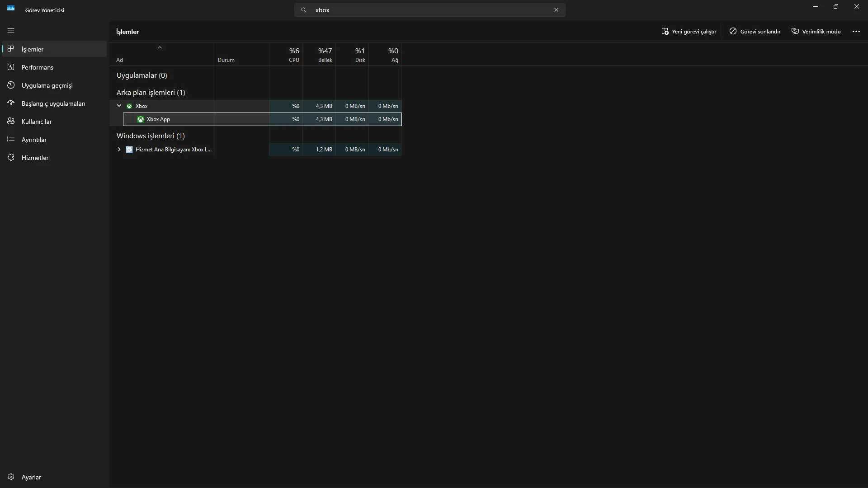Click Görevi sonlandır button

click(x=755, y=32)
